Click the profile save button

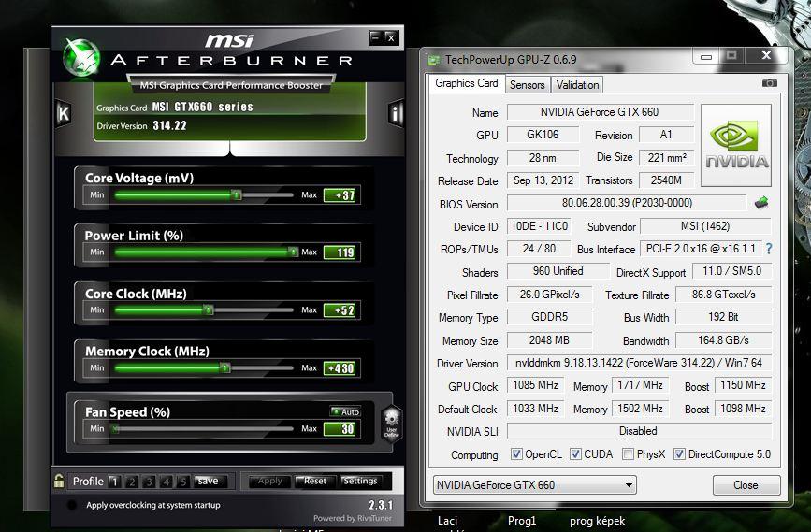pos(209,481)
